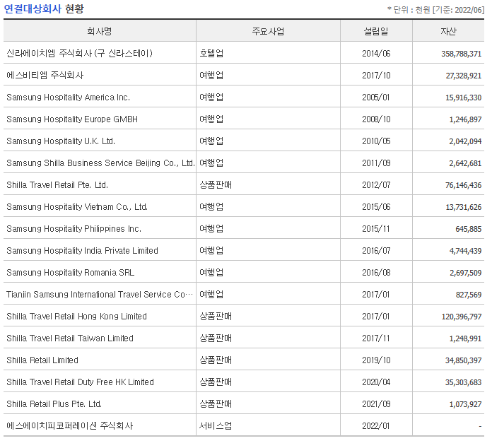Select asset value 120,396,797

click(x=462, y=317)
